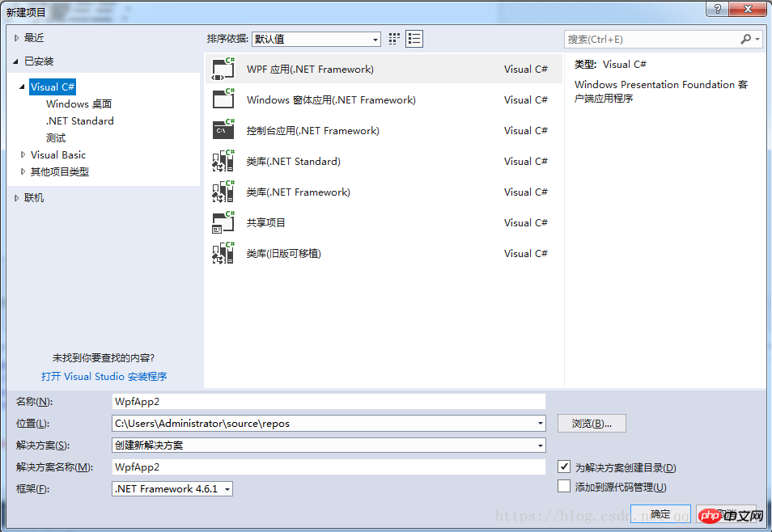The height and width of the screenshot is (532, 772).
Task: Select 其他项目类型 category
Action: click(60, 171)
